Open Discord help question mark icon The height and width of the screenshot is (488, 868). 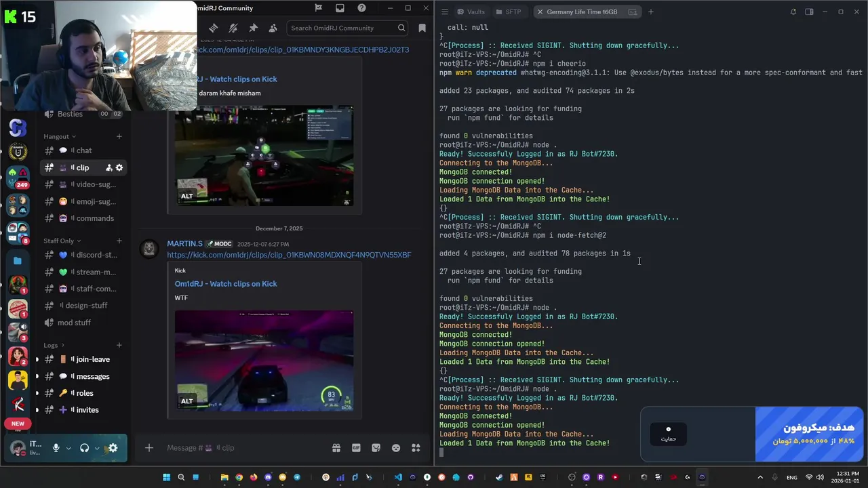click(361, 8)
